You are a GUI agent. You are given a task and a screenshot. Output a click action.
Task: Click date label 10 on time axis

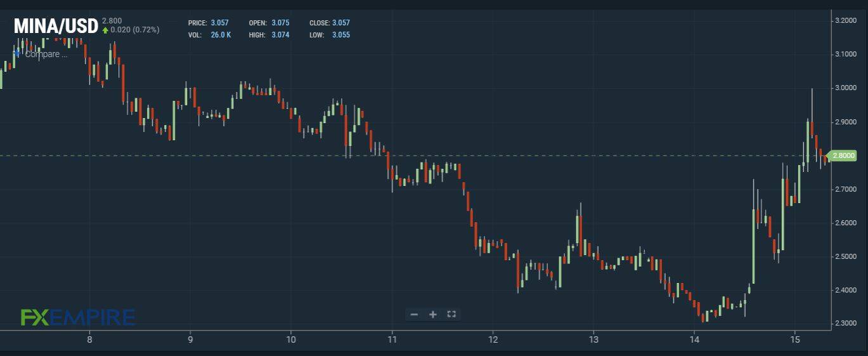point(291,340)
